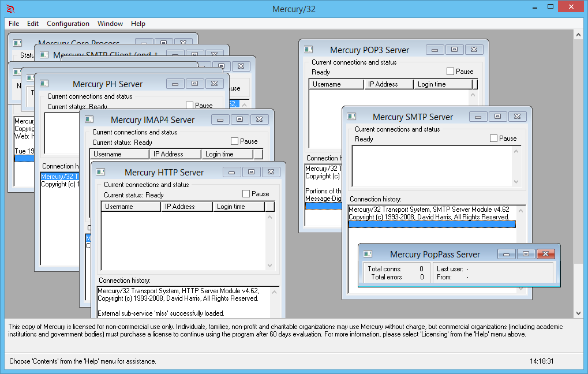Enable Pause in Mercury POP3 Server
This screenshot has height=374, width=588.
(450, 71)
